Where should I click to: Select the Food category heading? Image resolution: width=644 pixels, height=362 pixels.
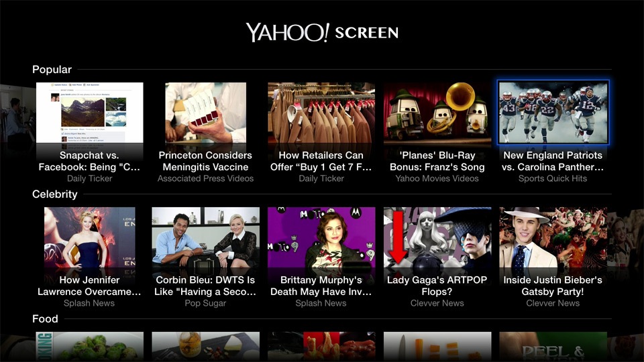(x=45, y=319)
